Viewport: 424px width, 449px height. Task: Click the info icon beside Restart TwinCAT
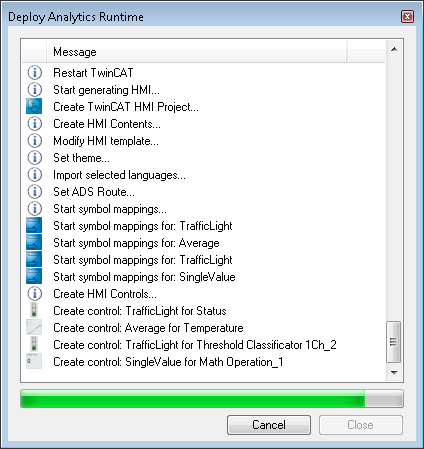[34, 73]
